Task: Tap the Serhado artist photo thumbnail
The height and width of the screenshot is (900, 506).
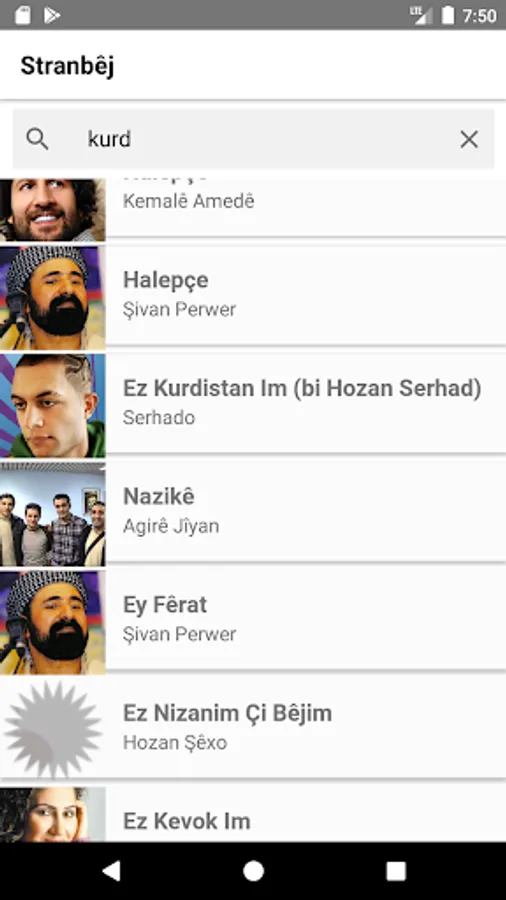Action: point(53,406)
